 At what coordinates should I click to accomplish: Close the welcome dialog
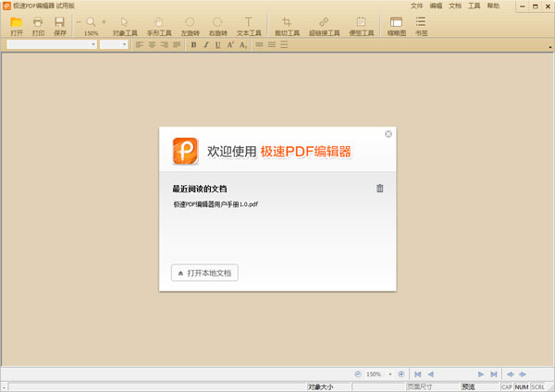coord(388,134)
